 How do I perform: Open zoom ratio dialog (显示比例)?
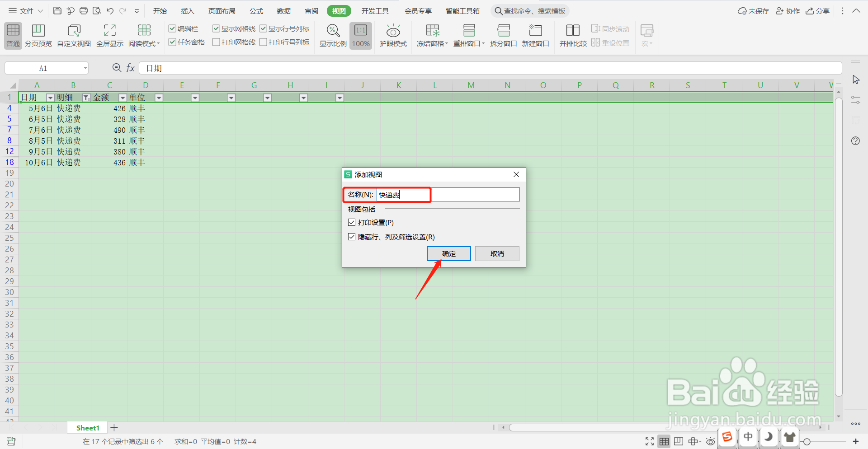pyautogui.click(x=333, y=35)
